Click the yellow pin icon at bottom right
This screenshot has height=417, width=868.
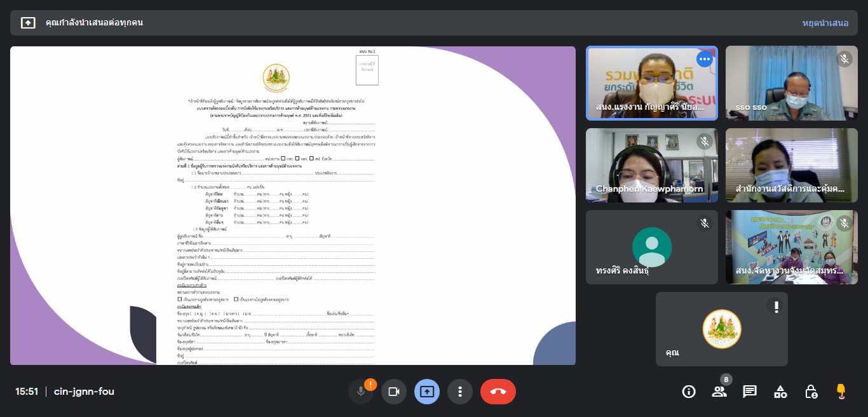(x=841, y=392)
